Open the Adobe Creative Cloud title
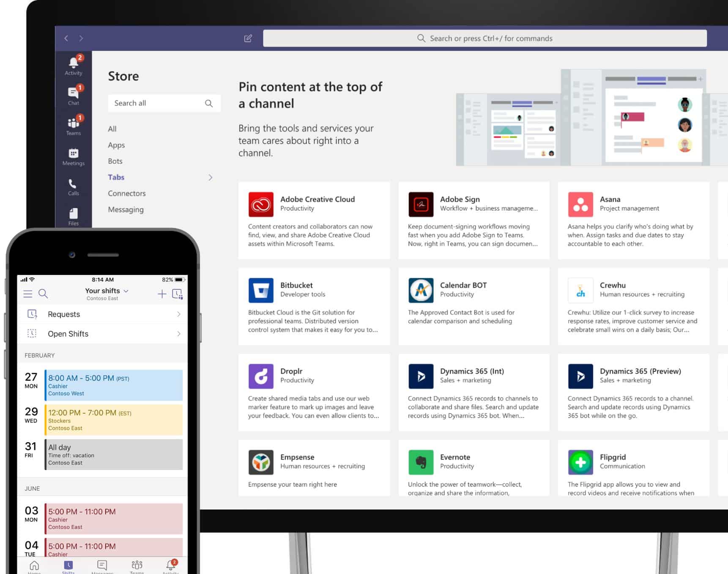This screenshot has width=728, height=574. tap(317, 199)
